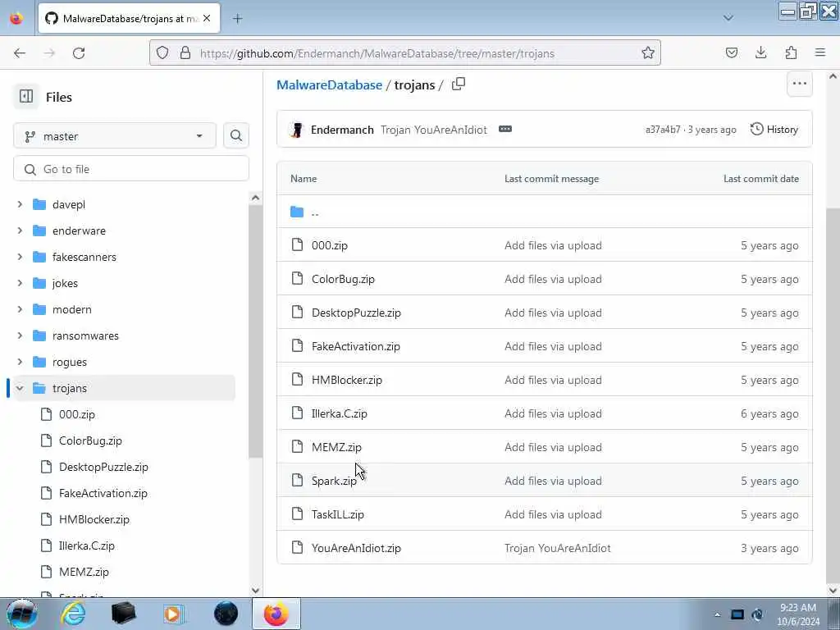Open the Pocket save icon

tap(731, 52)
